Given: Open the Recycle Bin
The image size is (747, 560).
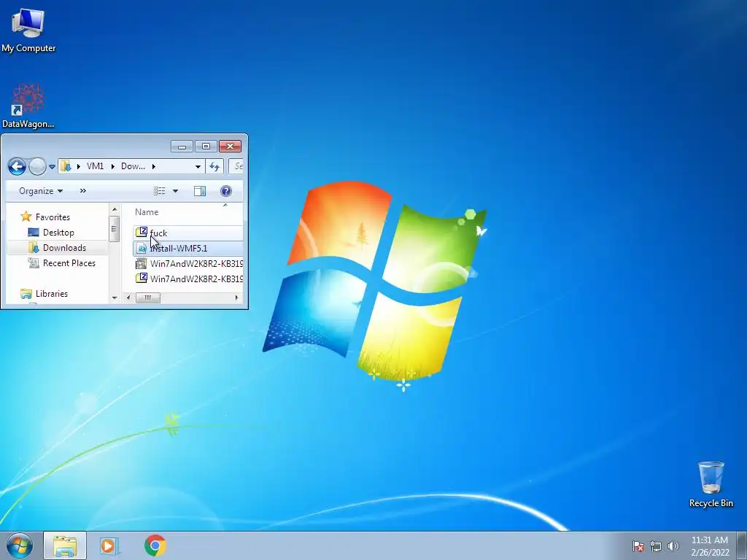Looking at the screenshot, I should click(x=711, y=484).
